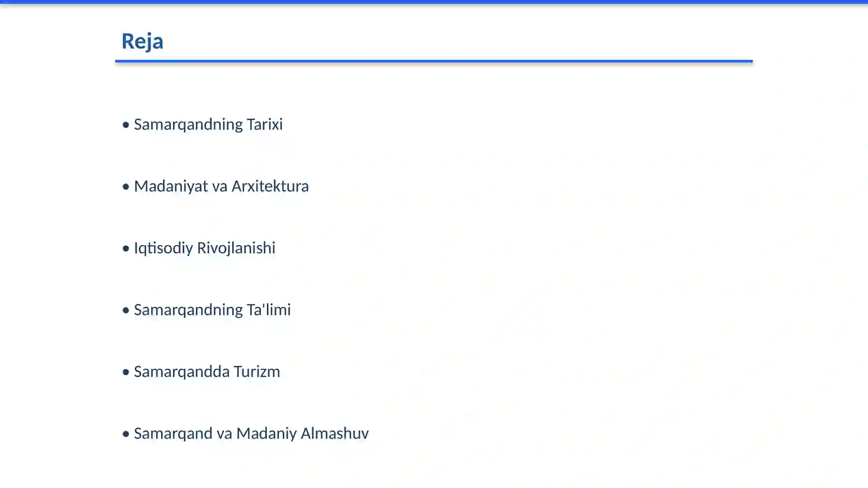Click the bullet dot before Samarqandning Ta'limi
The image size is (868, 488).
(x=126, y=311)
